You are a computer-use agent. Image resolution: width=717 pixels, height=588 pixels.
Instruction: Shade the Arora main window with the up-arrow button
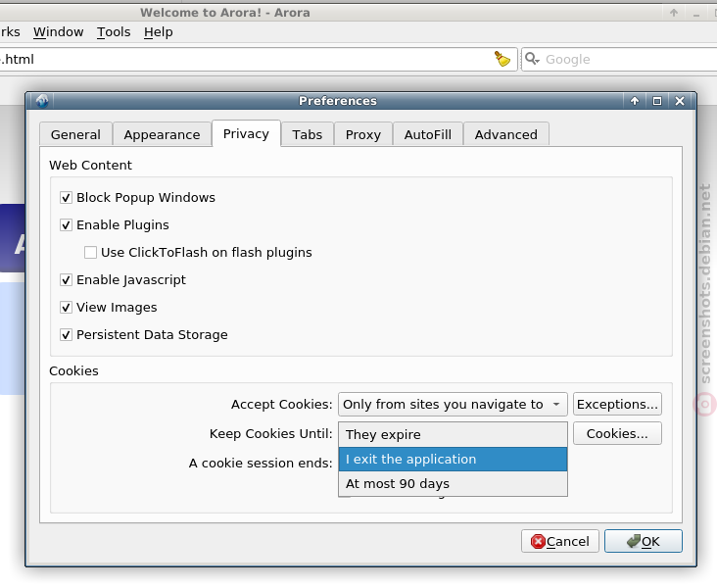674,13
